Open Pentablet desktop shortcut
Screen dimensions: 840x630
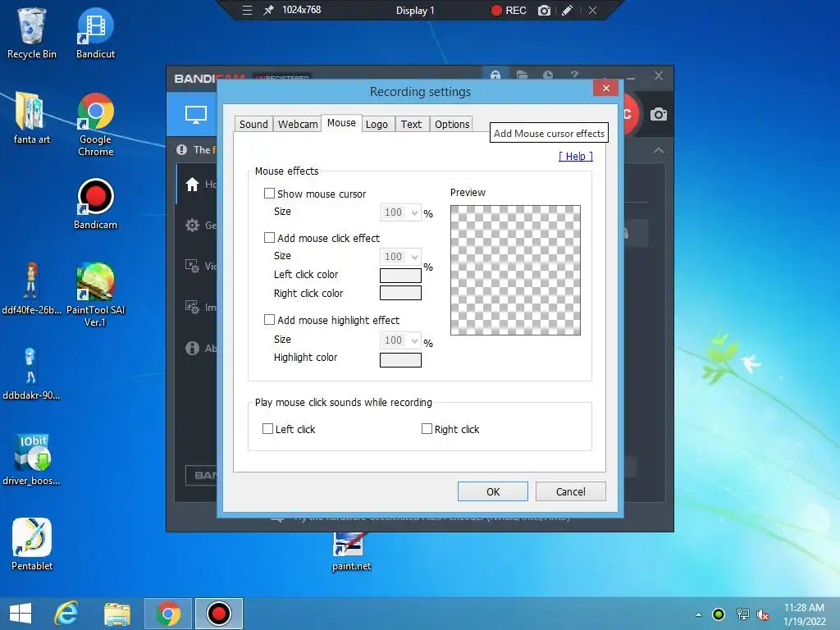pos(32,545)
